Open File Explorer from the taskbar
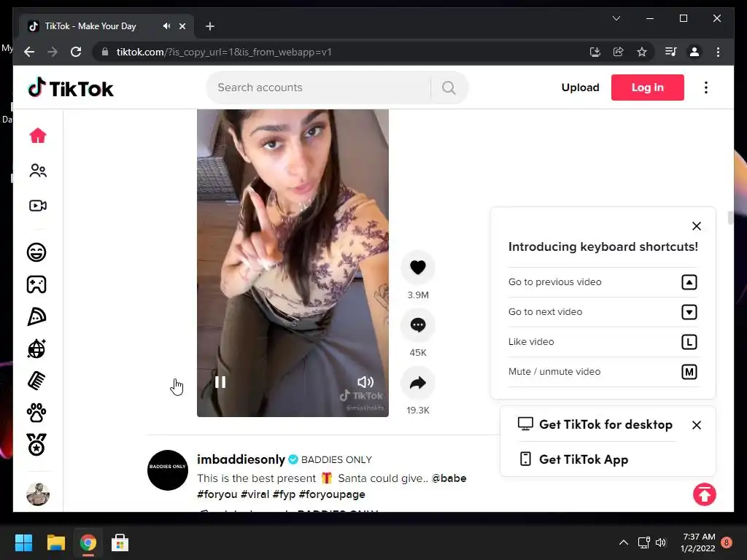Image resolution: width=747 pixels, height=560 pixels. 55,542
